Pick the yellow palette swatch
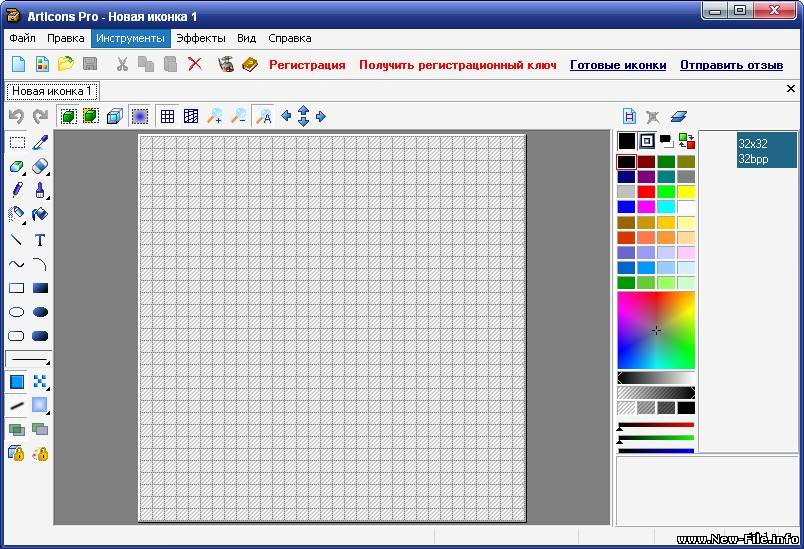This screenshot has height=549, width=804. pyautogui.click(x=686, y=192)
